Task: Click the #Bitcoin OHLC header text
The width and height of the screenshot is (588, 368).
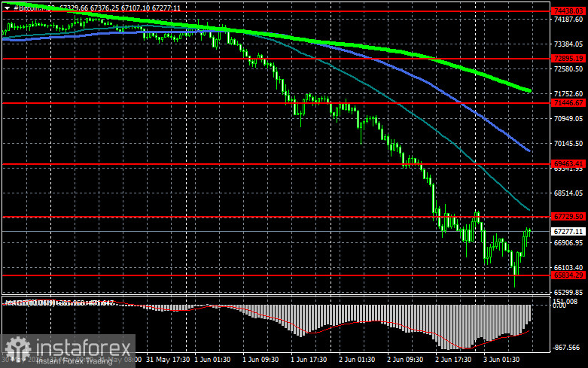Action: 97,8
